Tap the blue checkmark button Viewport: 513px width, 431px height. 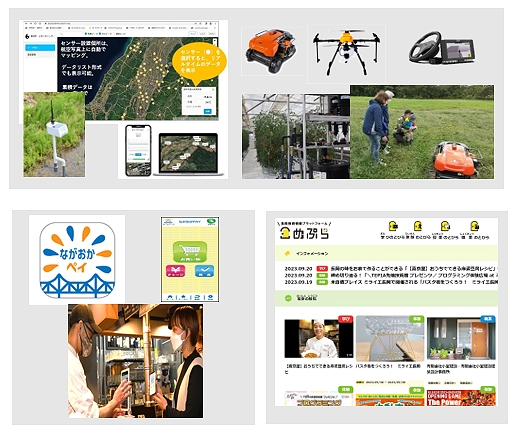(204, 271)
